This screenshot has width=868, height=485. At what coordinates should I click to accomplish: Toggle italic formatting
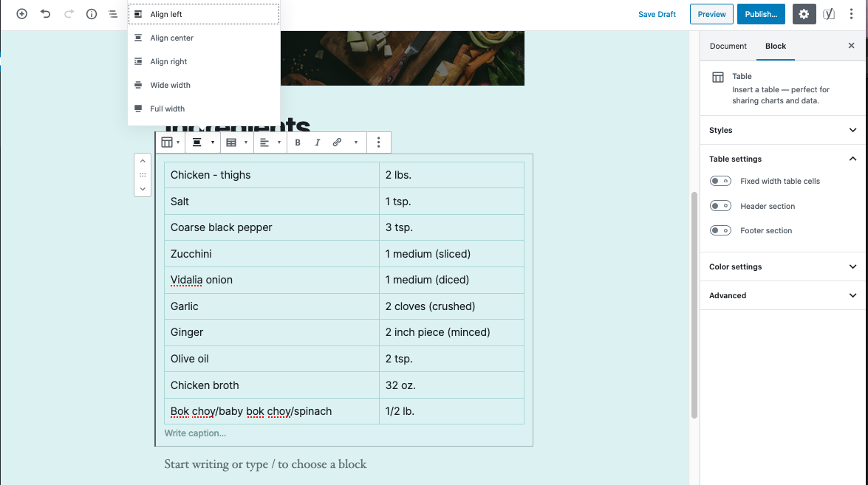(317, 142)
